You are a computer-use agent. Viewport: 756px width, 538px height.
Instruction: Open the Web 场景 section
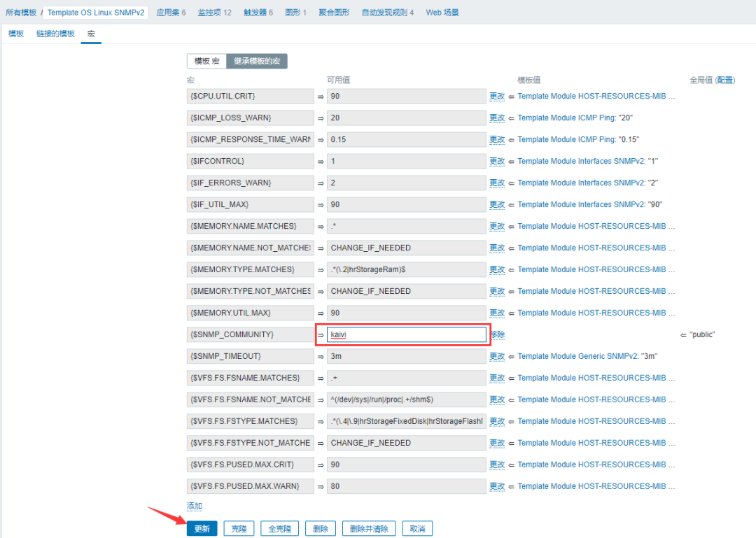(x=442, y=13)
